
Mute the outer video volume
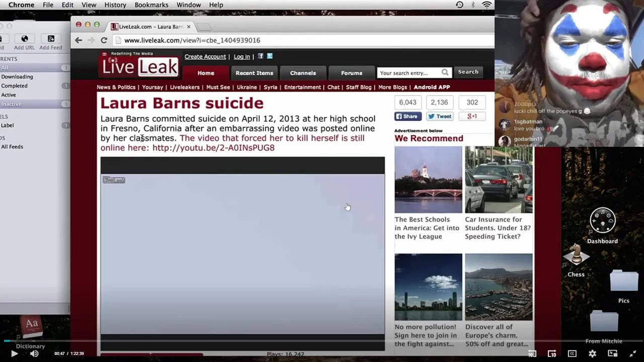click(34, 353)
